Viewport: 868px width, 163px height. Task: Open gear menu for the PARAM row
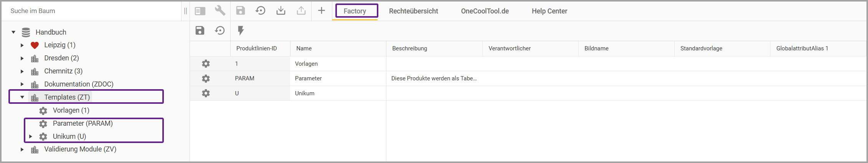(206, 78)
